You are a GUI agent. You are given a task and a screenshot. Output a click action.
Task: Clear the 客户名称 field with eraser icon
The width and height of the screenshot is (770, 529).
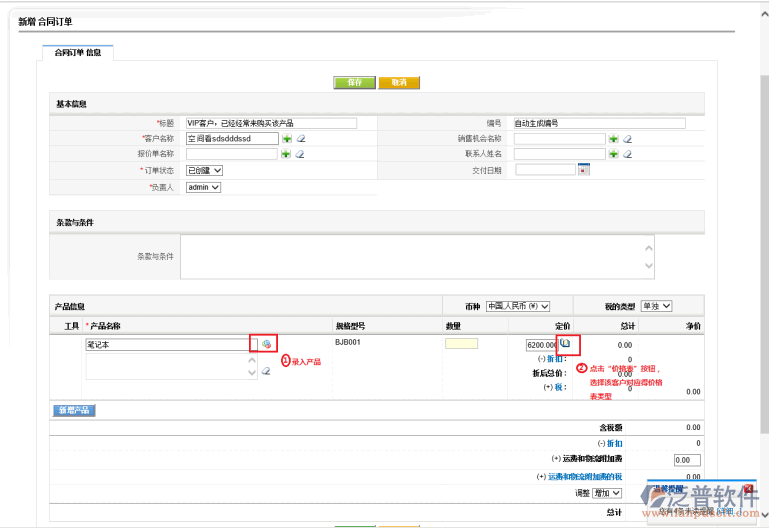[x=300, y=139]
